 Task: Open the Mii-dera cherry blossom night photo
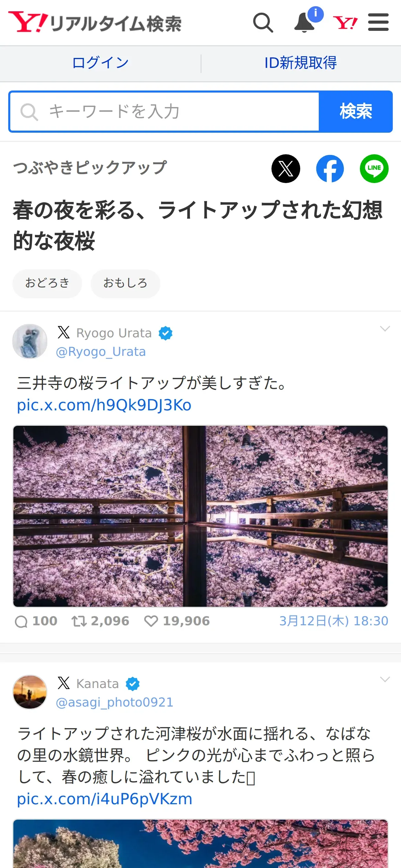pos(200,516)
